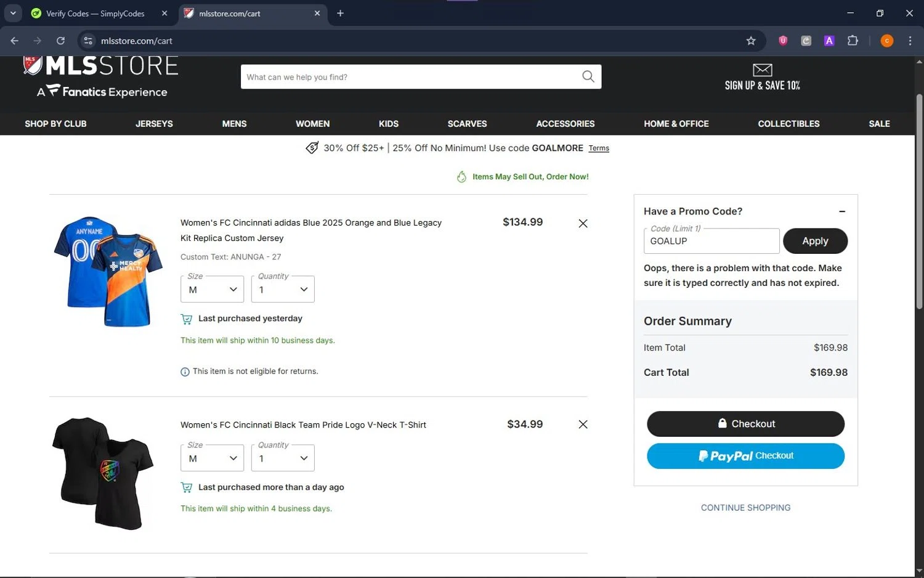The width and height of the screenshot is (924, 578).
Task: Open the gray C extension icon
Action: click(806, 41)
